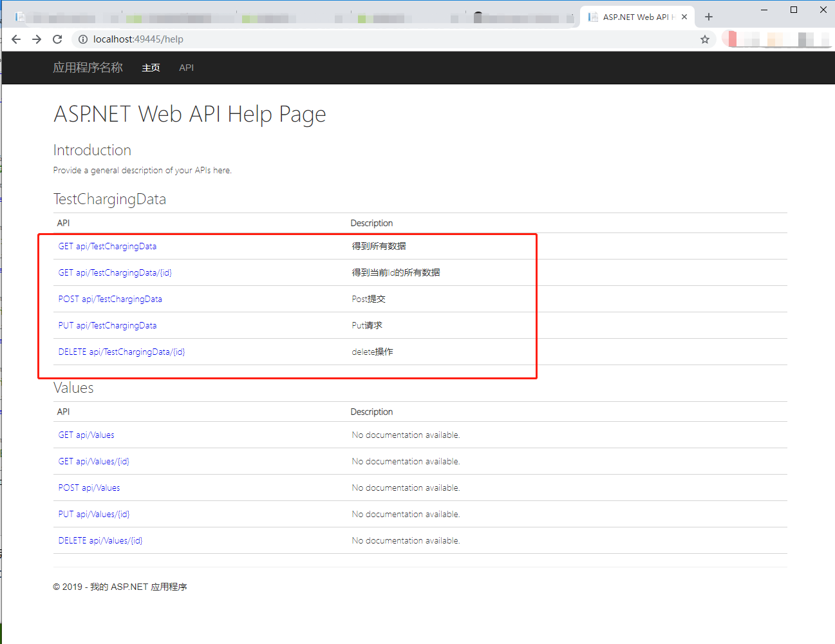Viewport: 835px width, 644px height.
Task: View site information icon in address bar
Action: click(83, 39)
